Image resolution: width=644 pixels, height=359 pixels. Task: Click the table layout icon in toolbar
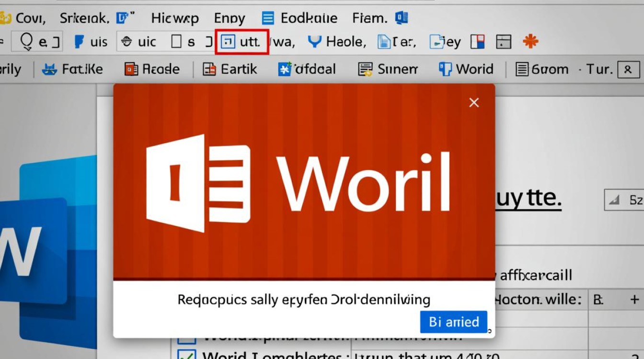click(x=504, y=42)
